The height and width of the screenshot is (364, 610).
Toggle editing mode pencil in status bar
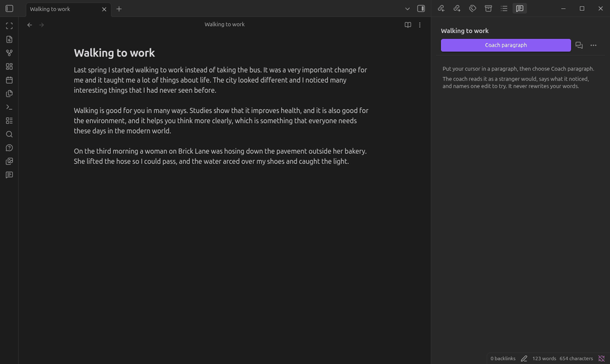[524, 358]
